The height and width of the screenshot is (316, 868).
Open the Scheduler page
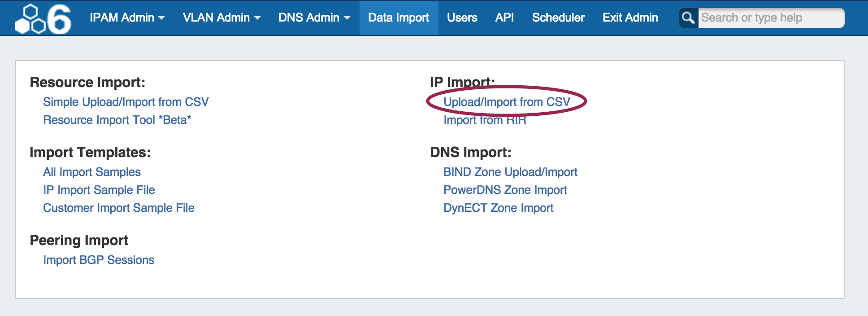[558, 18]
